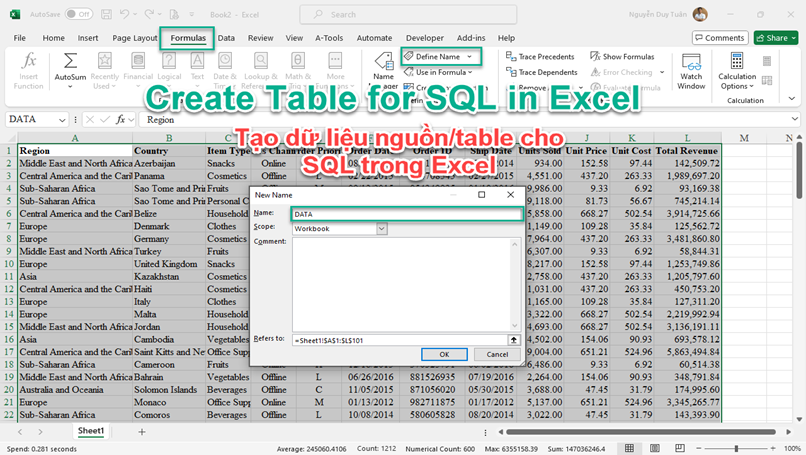The height and width of the screenshot is (455, 806).
Task: Open More Functions menu
Action: (x=335, y=71)
